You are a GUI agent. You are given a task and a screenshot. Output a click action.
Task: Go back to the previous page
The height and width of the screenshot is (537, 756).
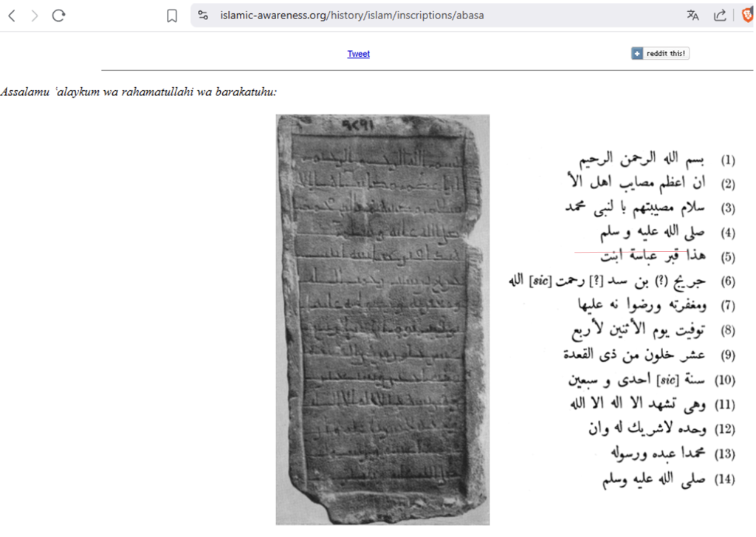pyautogui.click(x=11, y=16)
